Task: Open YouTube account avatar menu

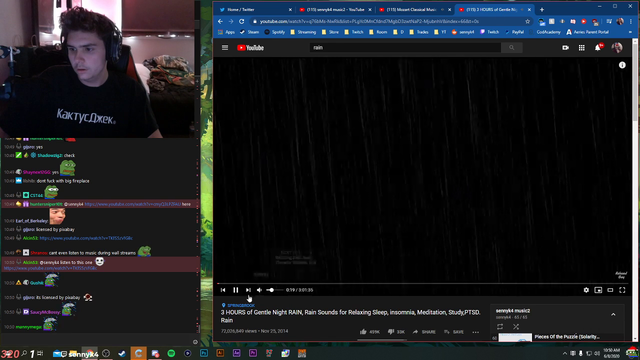Action: (617, 48)
